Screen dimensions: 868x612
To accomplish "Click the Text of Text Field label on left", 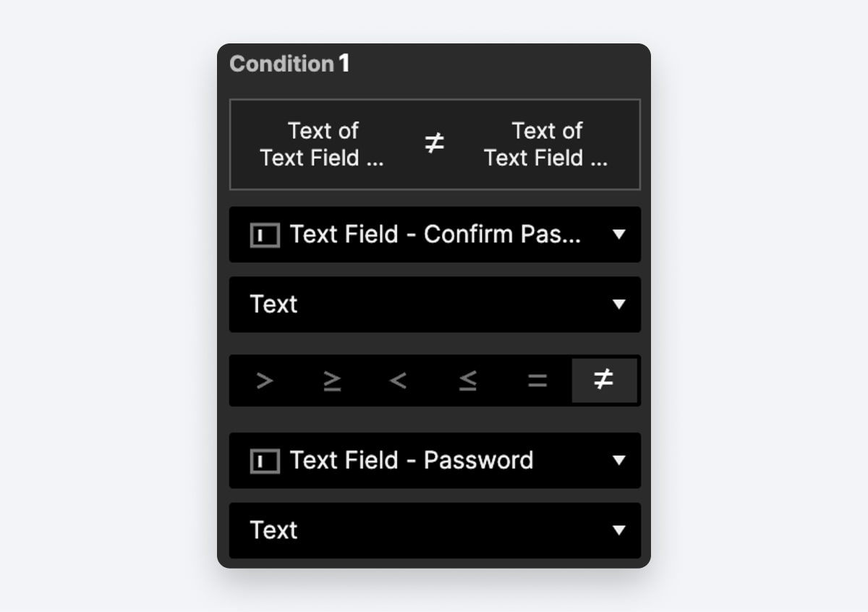I will point(323,144).
